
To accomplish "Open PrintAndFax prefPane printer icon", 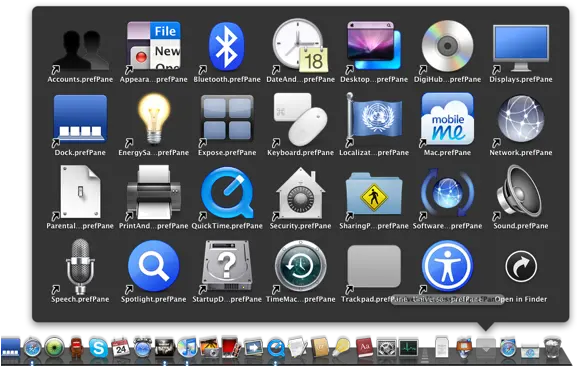I will [x=154, y=192].
